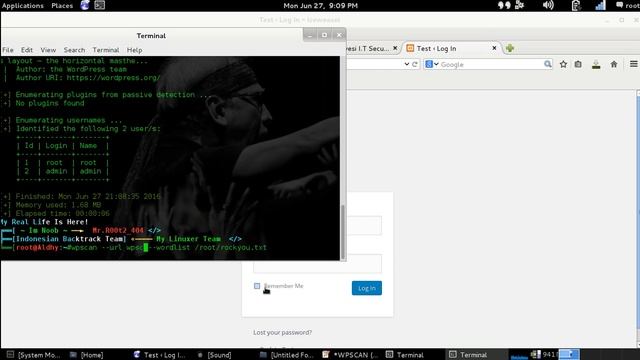Close the Test ‹ Log In tab
The height and width of the screenshot is (360, 640).
494,48
